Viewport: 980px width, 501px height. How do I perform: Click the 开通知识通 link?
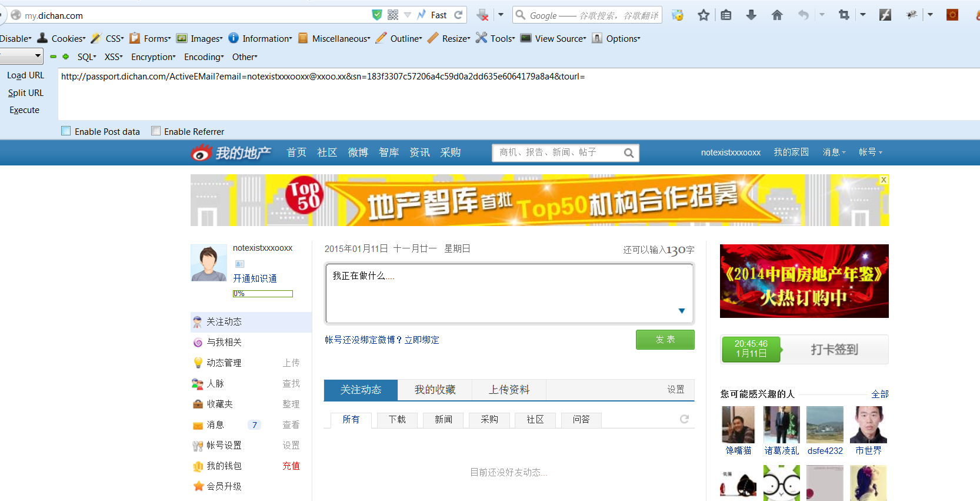tap(255, 278)
